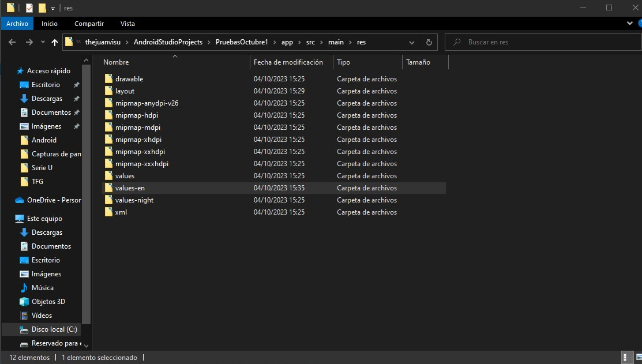Click the New folder icon in title bar

(42, 8)
